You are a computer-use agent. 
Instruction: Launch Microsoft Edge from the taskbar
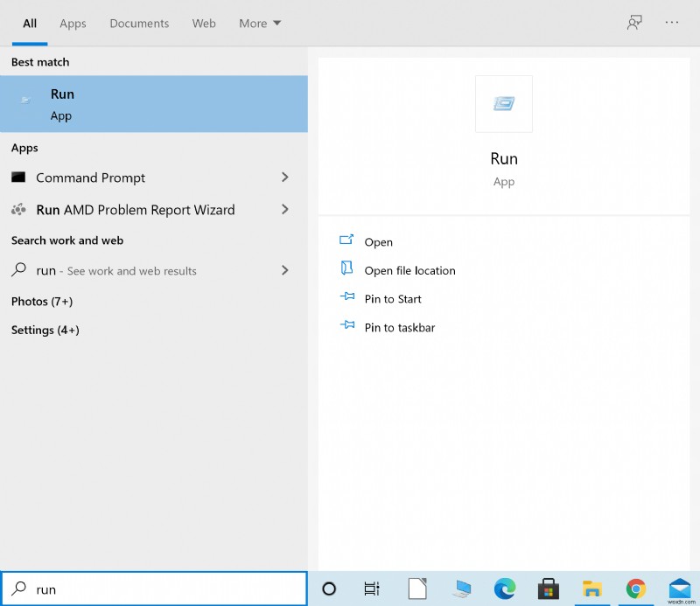(x=505, y=589)
